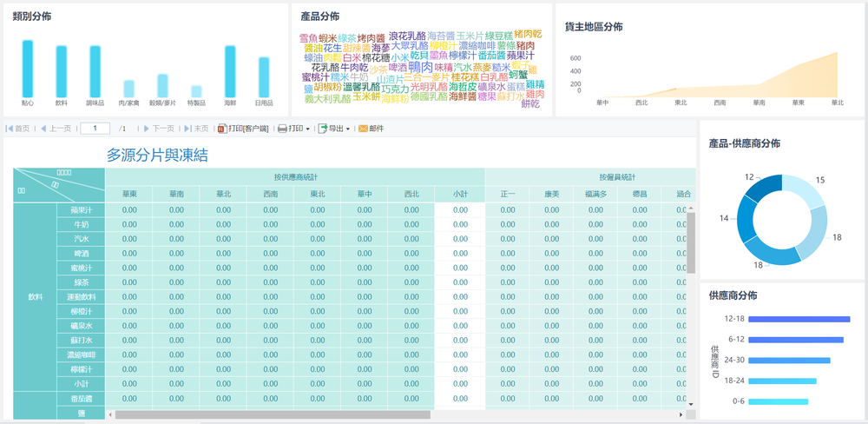Go to previous page with 上一页
Viewport: 868px width, 424px height.
pyautogui.click(x=56, y=129)
